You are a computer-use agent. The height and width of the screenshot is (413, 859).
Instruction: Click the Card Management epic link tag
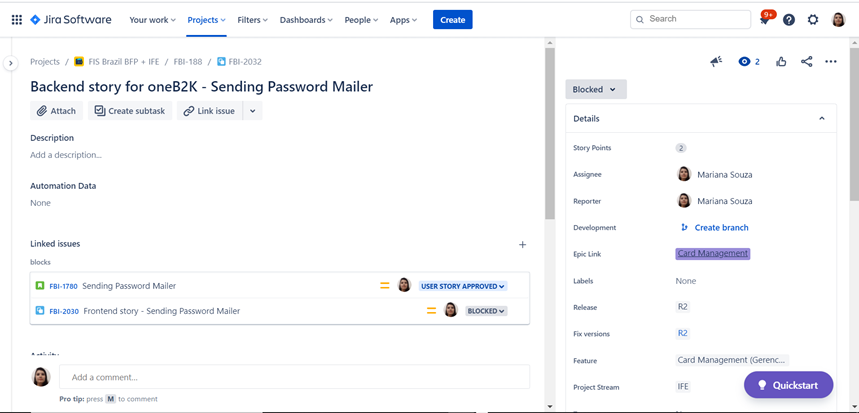tap(712, 254)
